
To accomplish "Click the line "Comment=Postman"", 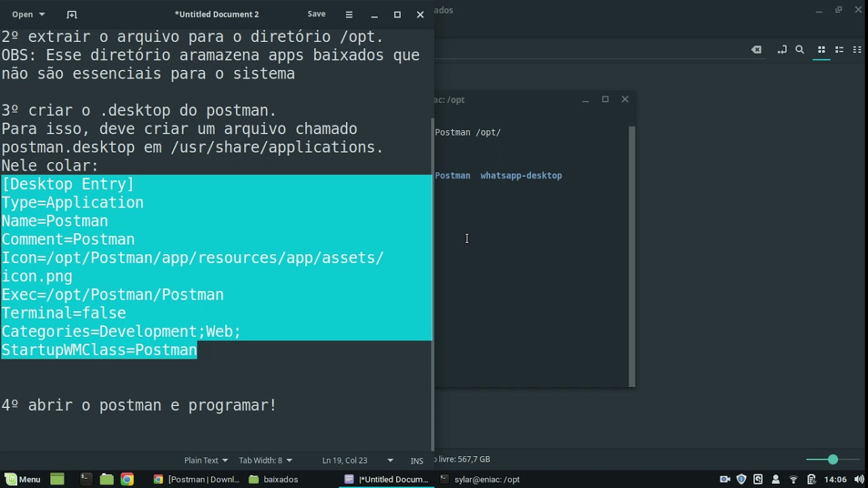I will [68, 239].
